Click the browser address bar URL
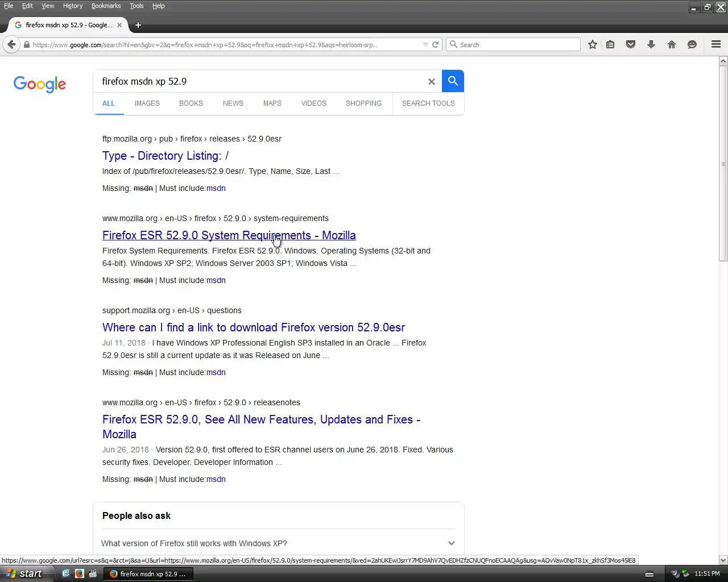 pyautogui.click(x=205, y=44)
